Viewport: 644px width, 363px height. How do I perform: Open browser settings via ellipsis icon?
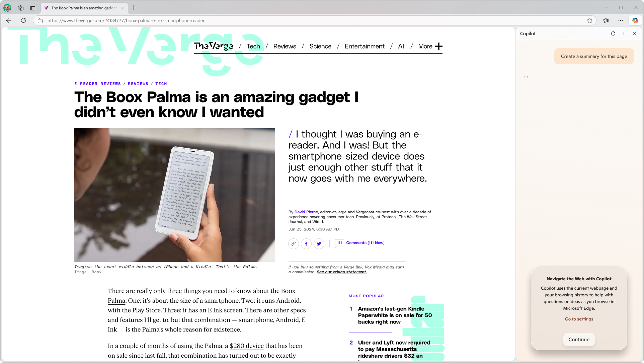tap(621, 20)
